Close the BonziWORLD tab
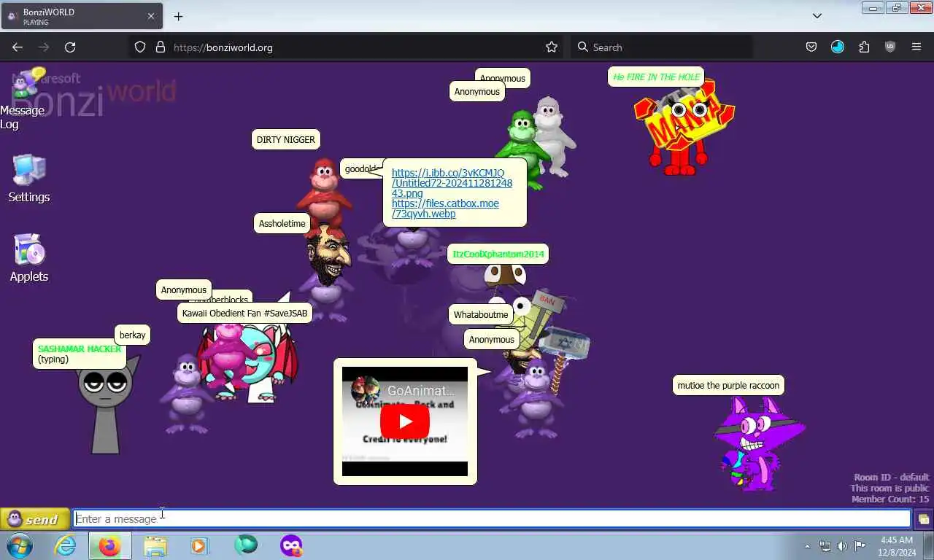The height and width of the screenshot is (560, 934). [x=151, y=16]
